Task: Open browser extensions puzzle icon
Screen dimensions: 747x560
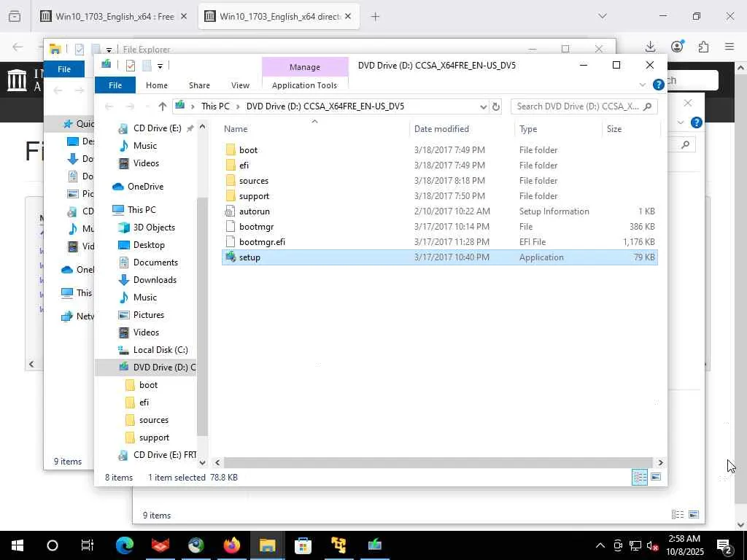Action: pos(703,47)
